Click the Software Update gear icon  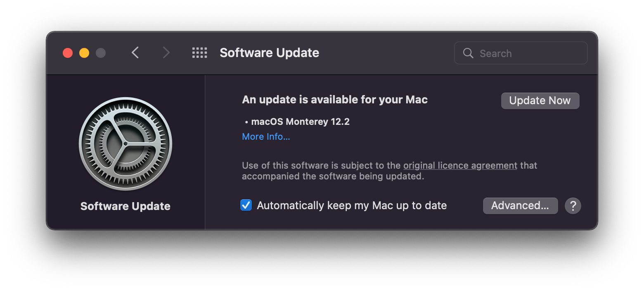tap(125, 144)
